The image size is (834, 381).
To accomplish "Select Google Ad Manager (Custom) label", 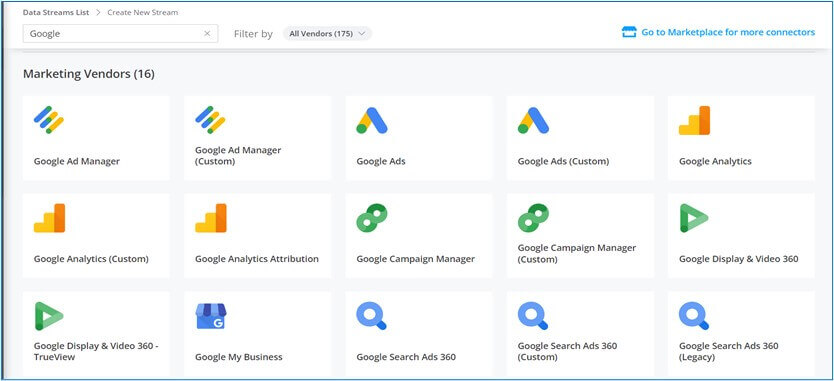I will pos(238,155).
